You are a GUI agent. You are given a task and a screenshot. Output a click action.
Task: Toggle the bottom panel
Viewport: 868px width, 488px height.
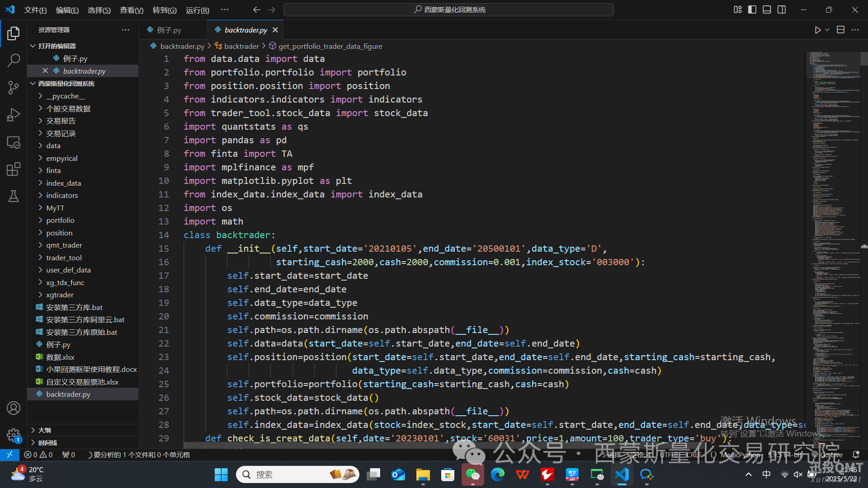(767, 9)
